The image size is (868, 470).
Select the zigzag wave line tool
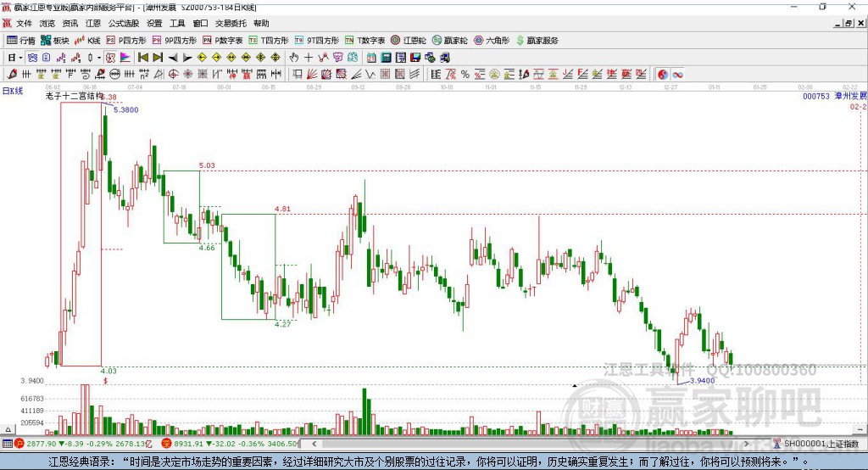[370, 75]
